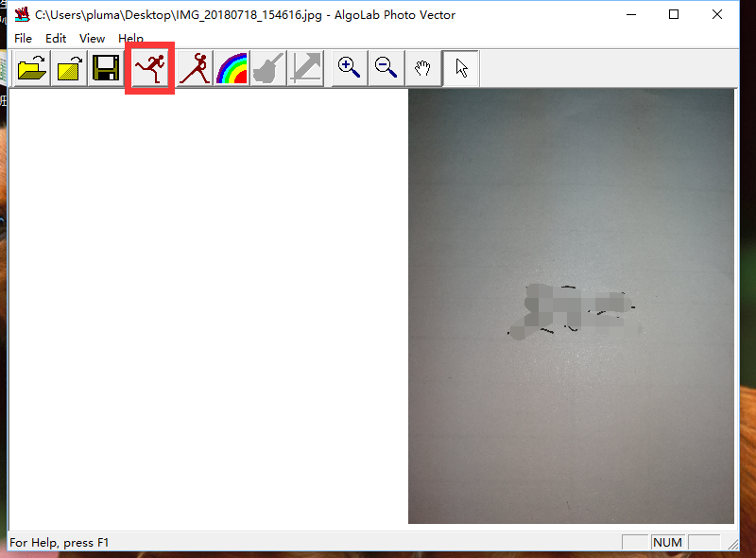Click the empty white vector output pane
This screenshot has height=558, width=756.
click(x=208, y=307)
